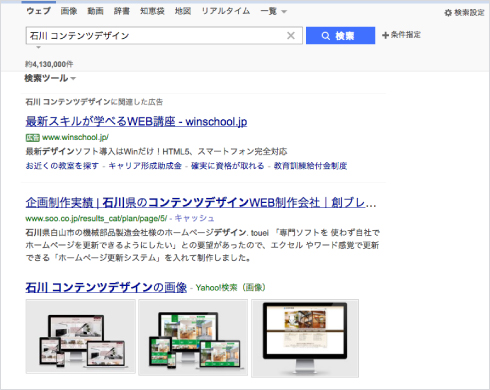Open the winschool.jp ad title link

point(136,122)
